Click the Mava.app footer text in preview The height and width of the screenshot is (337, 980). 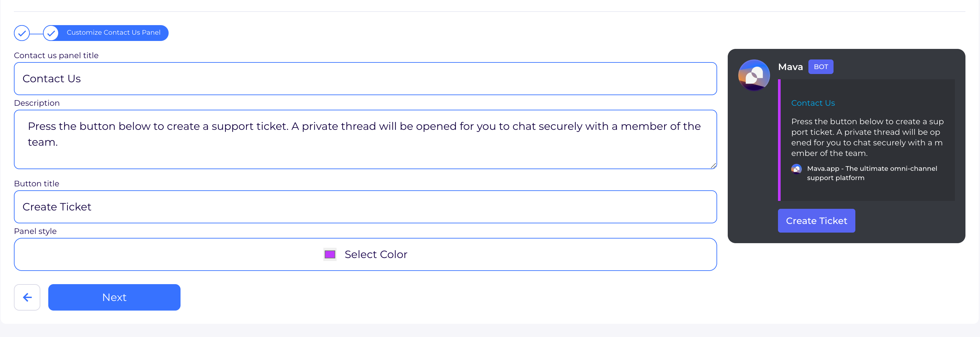(x=872, y=173)
